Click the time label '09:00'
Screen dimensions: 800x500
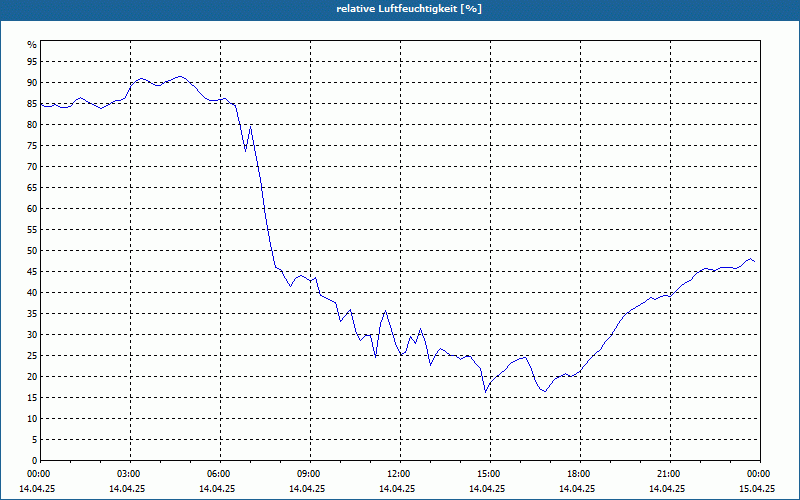pyautogui.click(x=310, y=474)
